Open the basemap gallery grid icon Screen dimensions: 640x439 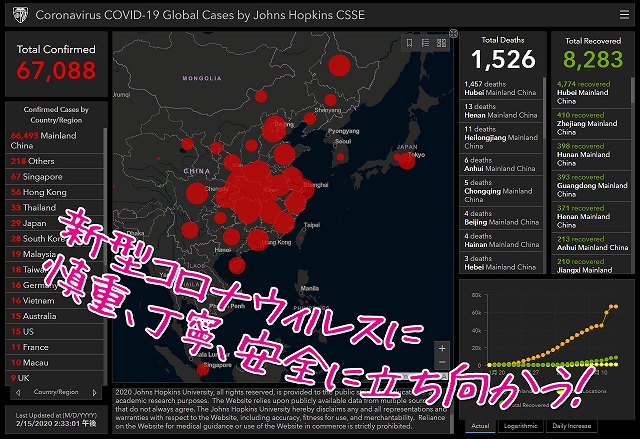(x=441, y=42)
